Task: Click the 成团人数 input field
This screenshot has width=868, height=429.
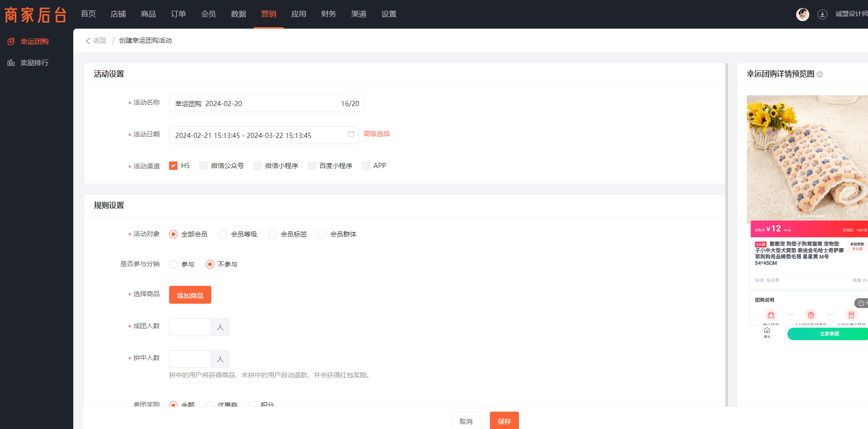Action: (x=190, y=327)
